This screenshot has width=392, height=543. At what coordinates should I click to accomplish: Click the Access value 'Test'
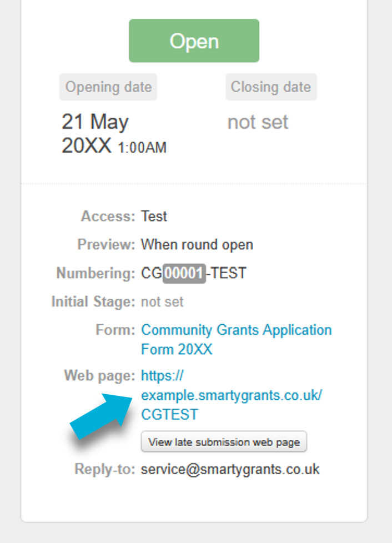point(154,216)
